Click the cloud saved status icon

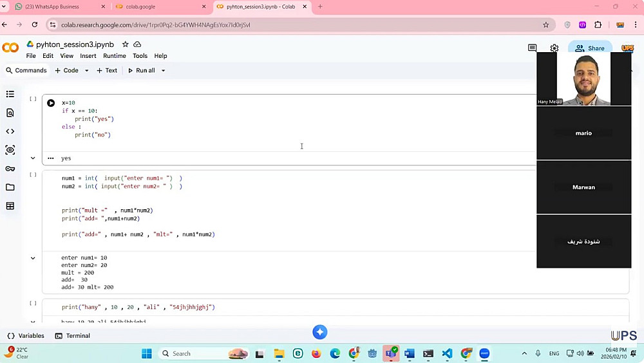[x=137, y=44]
